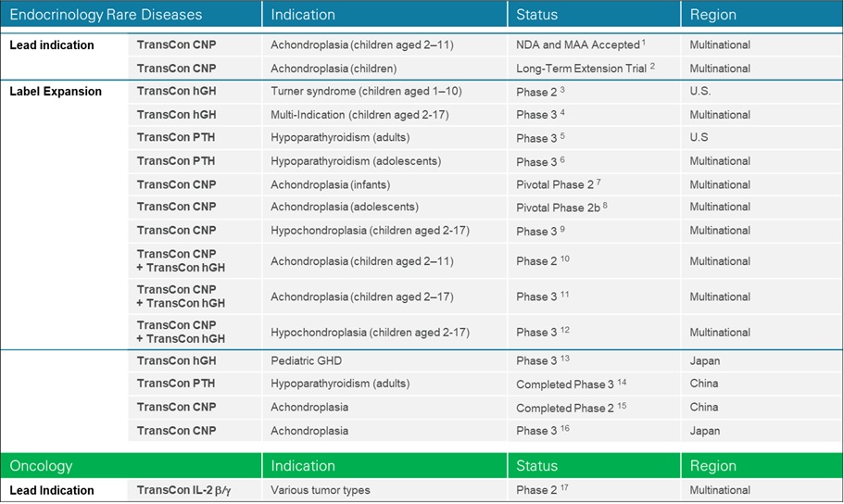Click the "U.S." region in Turner syndrome row
Screen dimensions: 844x504
coord(701,91)
